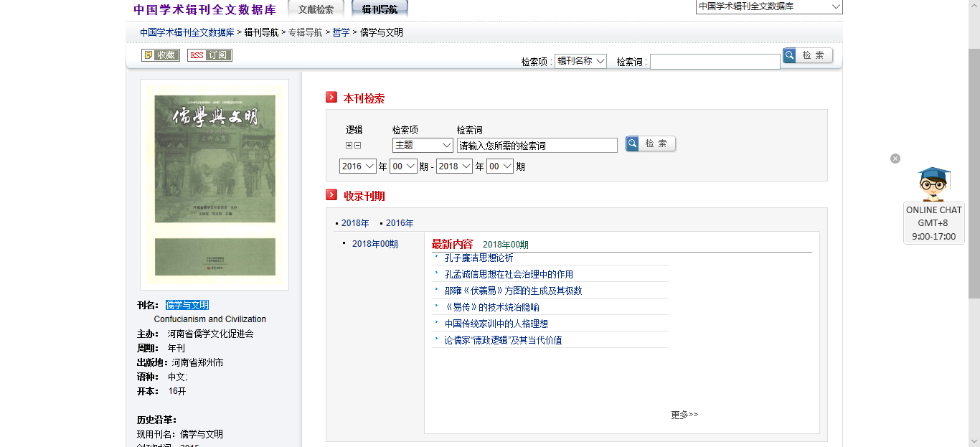Open the 2018 end year dropdown
This screenshot has height=447, width=980.
[x=455, y=166]
